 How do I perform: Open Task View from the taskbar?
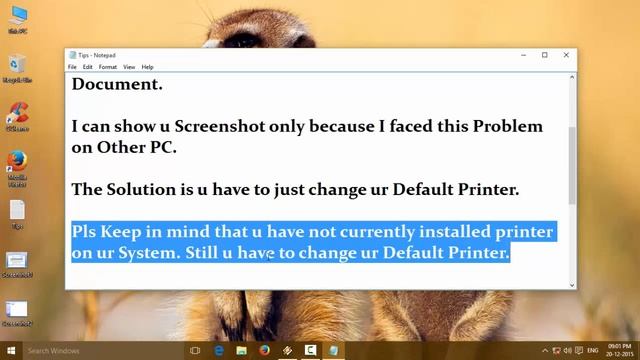(195, 351)
